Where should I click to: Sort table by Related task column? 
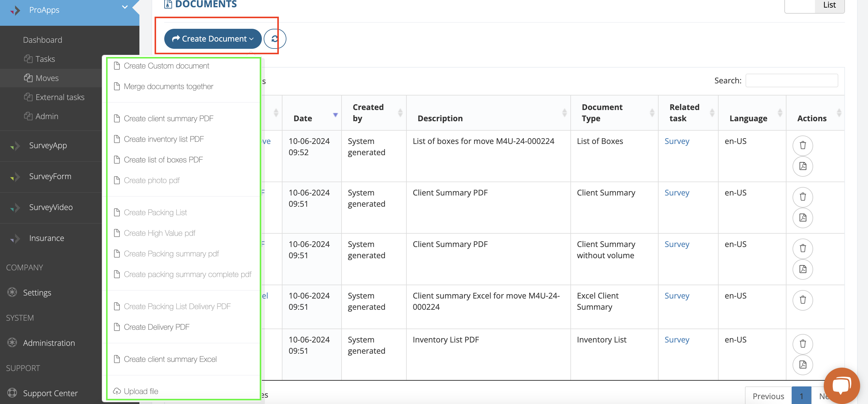coord(688,113)
